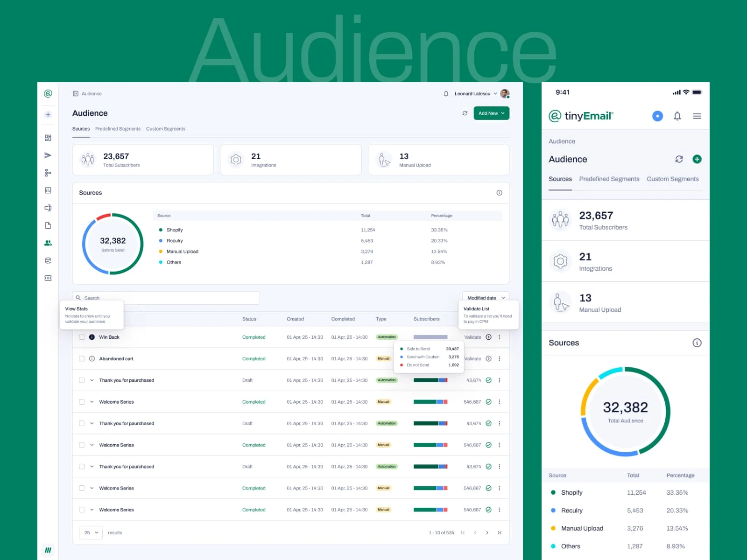Open Campaigns via paper plane sidebar icon

coord(48,155)
